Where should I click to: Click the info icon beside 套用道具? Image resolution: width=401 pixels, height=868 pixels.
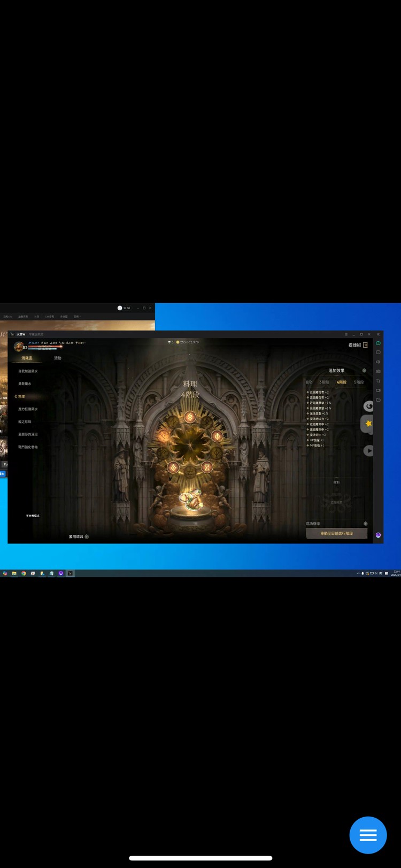point(87,536)
